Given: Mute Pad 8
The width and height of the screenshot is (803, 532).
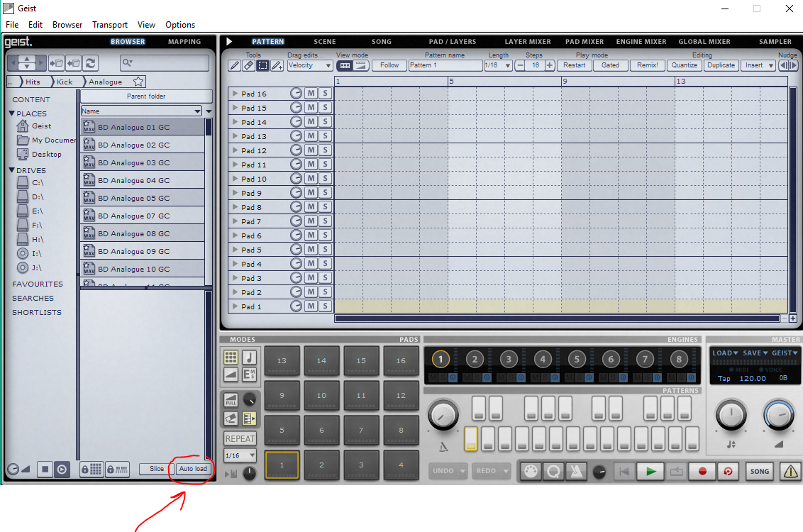Looking at the screenshot, I should tap(311, 207).
